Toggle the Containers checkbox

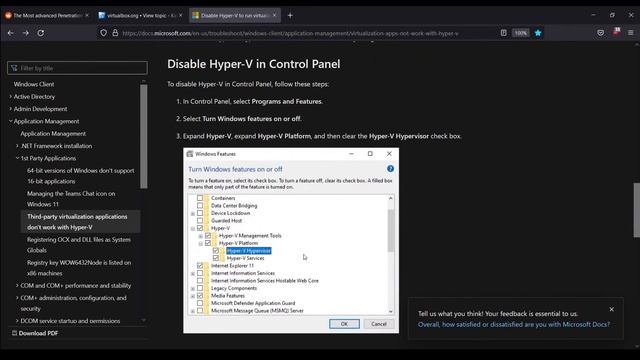[x=200, y=198]
